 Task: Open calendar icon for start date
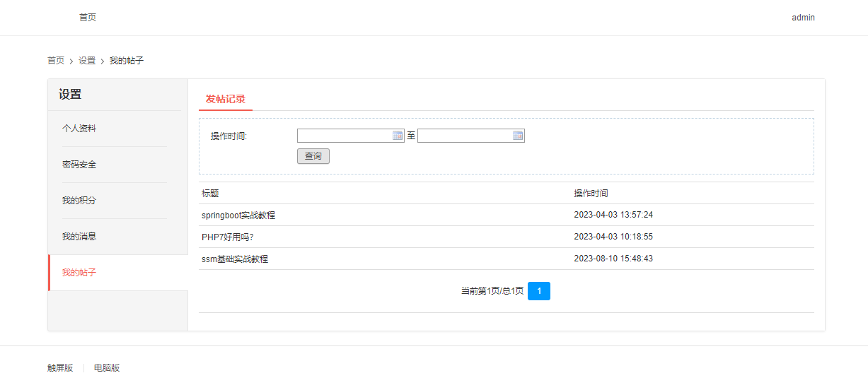click(398, 136)
